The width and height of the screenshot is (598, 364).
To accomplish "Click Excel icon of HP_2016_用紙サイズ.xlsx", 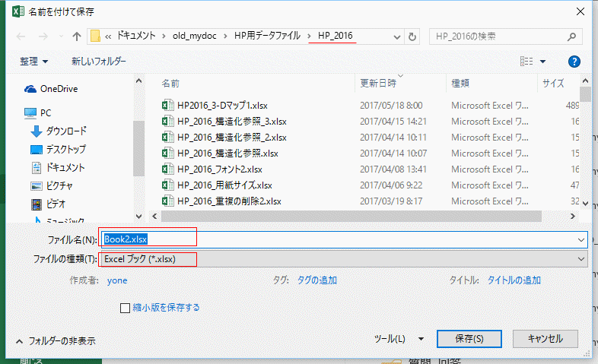I will pyautogui.click(x=168, y=185).
